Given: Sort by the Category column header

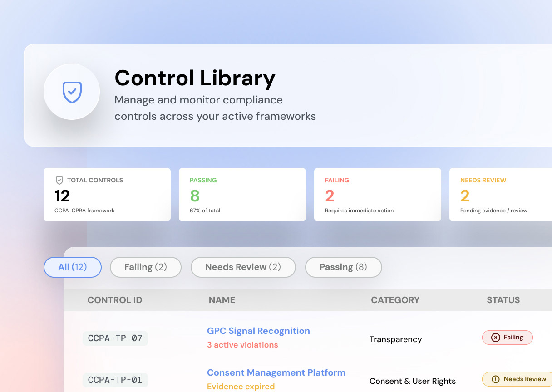Looking at the screenshot, I should coord(395,300).
